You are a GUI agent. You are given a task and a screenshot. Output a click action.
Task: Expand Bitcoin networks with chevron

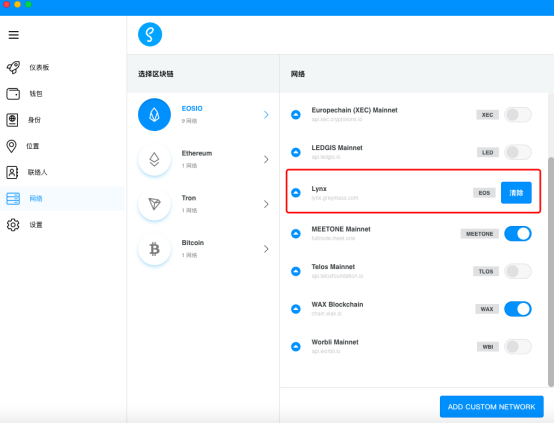pyautogui.click(x=266, y=249)
